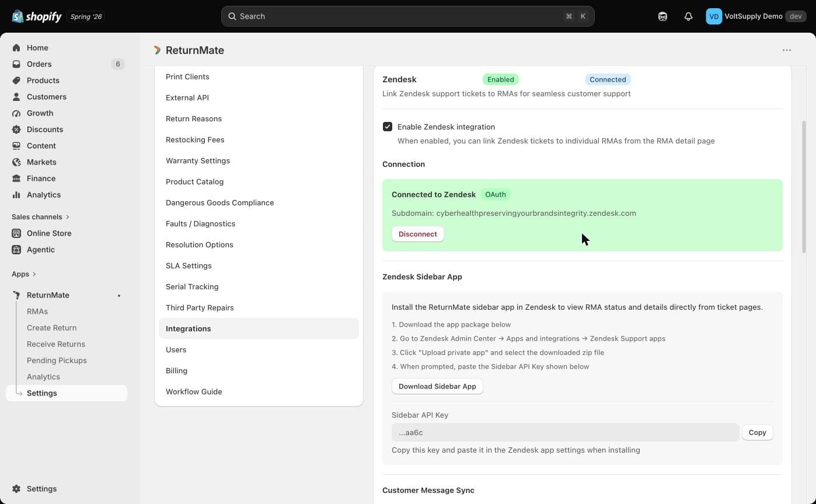
Task: Open Warranty Settings
Action: [x=259, y=161]
